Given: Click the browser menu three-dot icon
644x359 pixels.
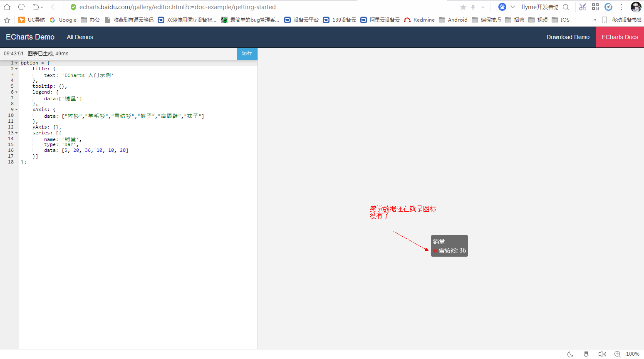Looking at the screenshot, I should [622, 7].
